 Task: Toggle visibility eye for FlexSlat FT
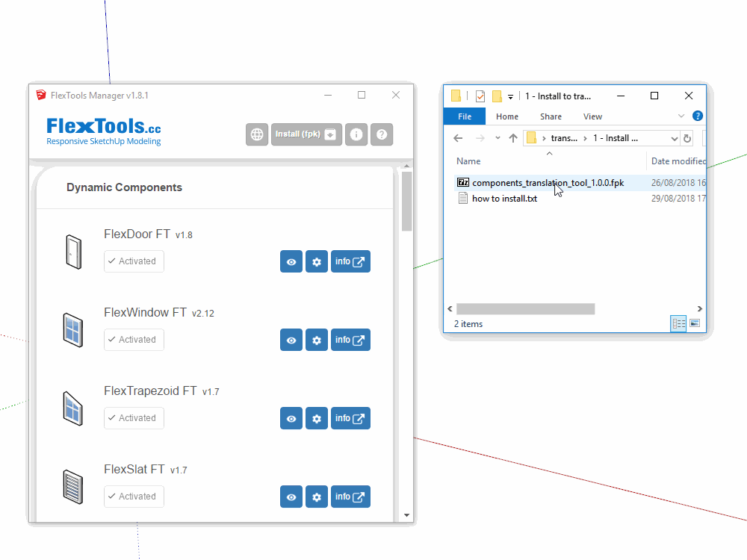(x=291, y=497)
